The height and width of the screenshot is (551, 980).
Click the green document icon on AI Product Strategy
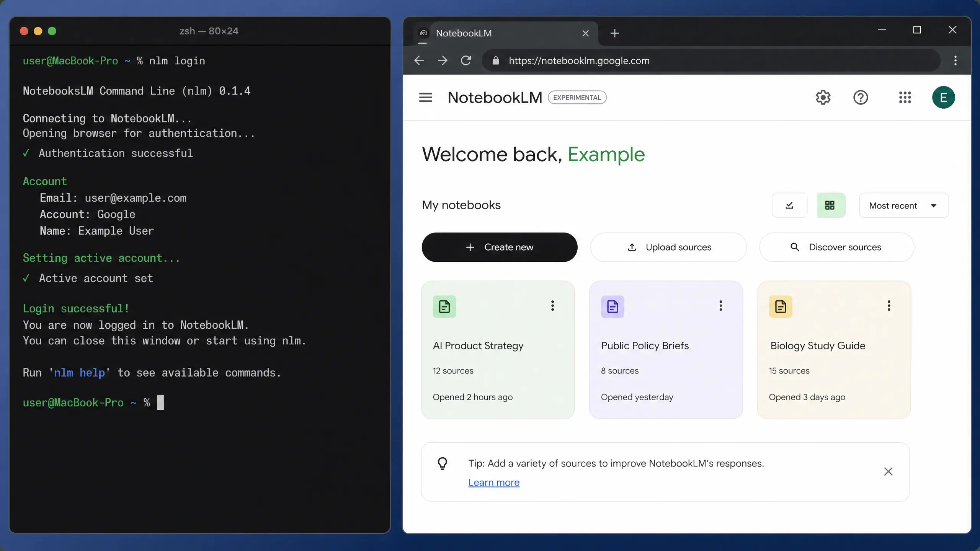(444, 306)
